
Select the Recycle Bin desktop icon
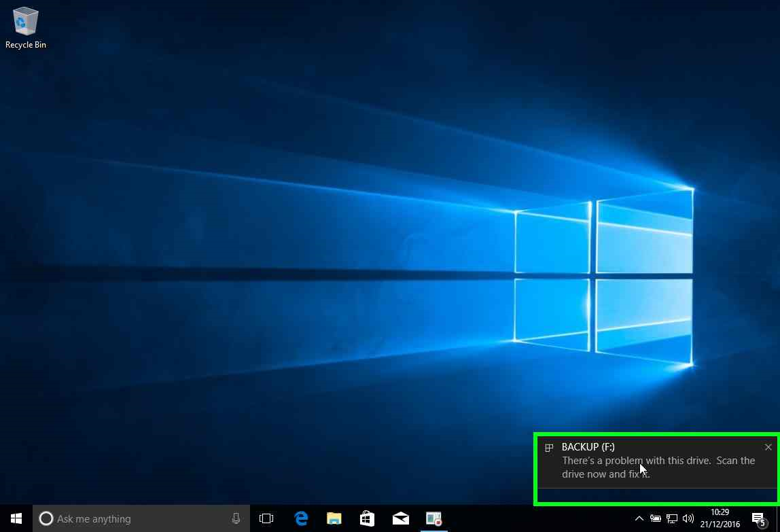pyautogui.click(x=25, y=28)
